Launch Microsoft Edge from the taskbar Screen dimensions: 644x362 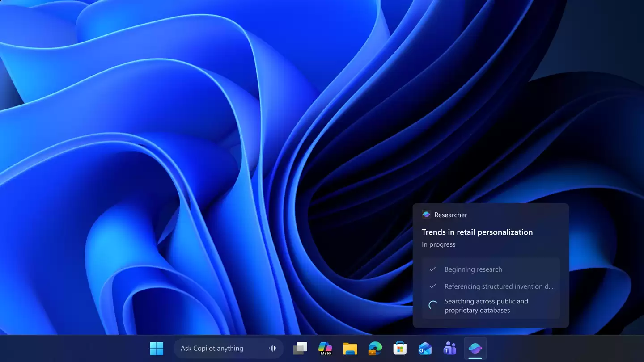pyautogui.click(x=374, y=348)
